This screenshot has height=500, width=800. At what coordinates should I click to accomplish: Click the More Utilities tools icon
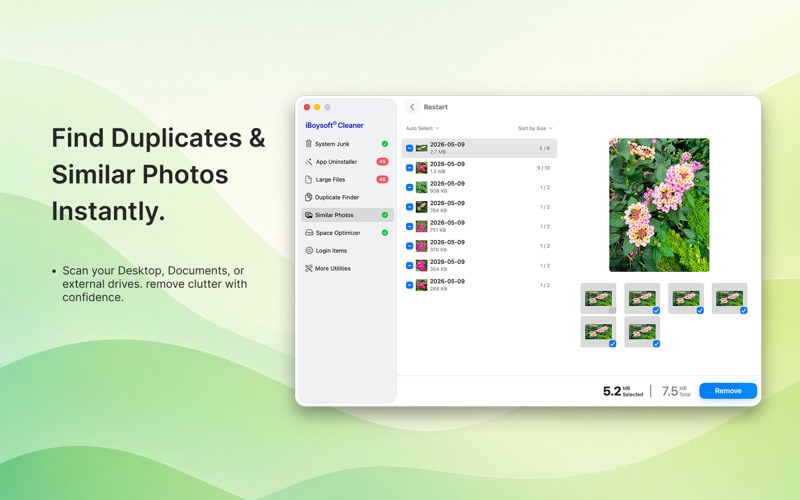(x=308, y=268)
